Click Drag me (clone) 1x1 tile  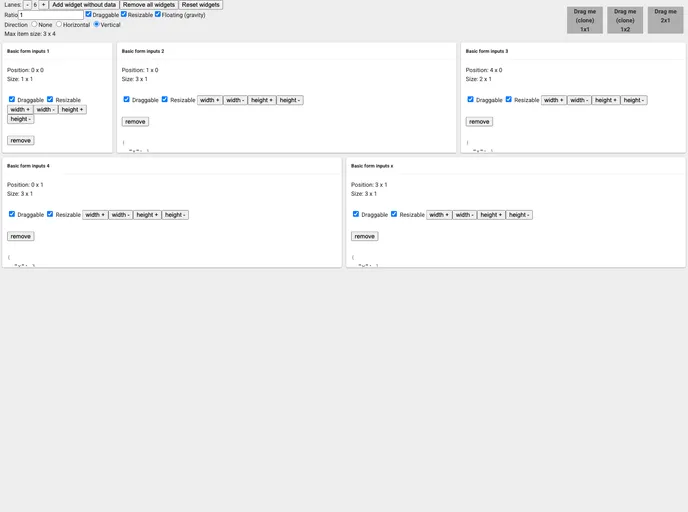584,20
